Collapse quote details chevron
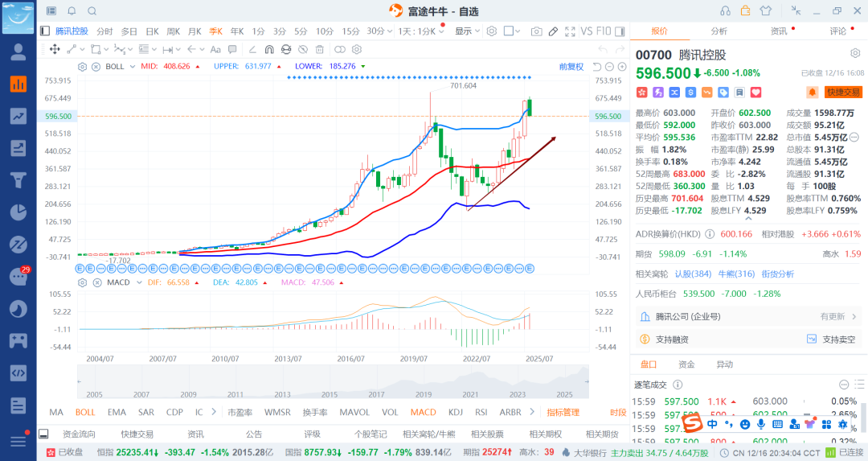868x461 pixels. (748, 219)
